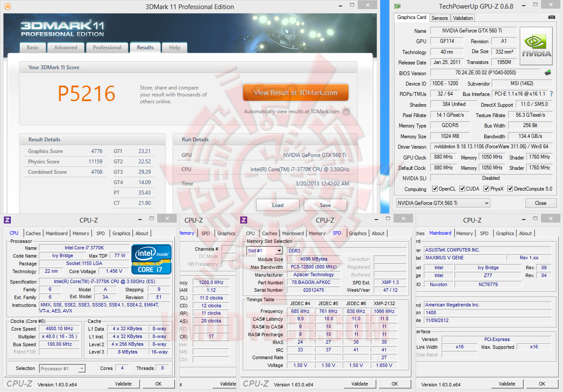
Task: Switch to the Sensors tab in GPU-Z
Action: point(440,18)
